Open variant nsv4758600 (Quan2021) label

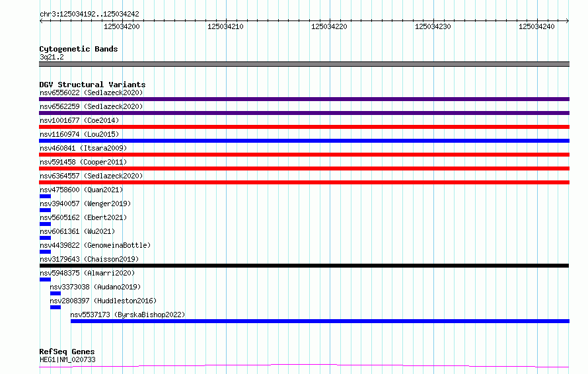[81, 190]
